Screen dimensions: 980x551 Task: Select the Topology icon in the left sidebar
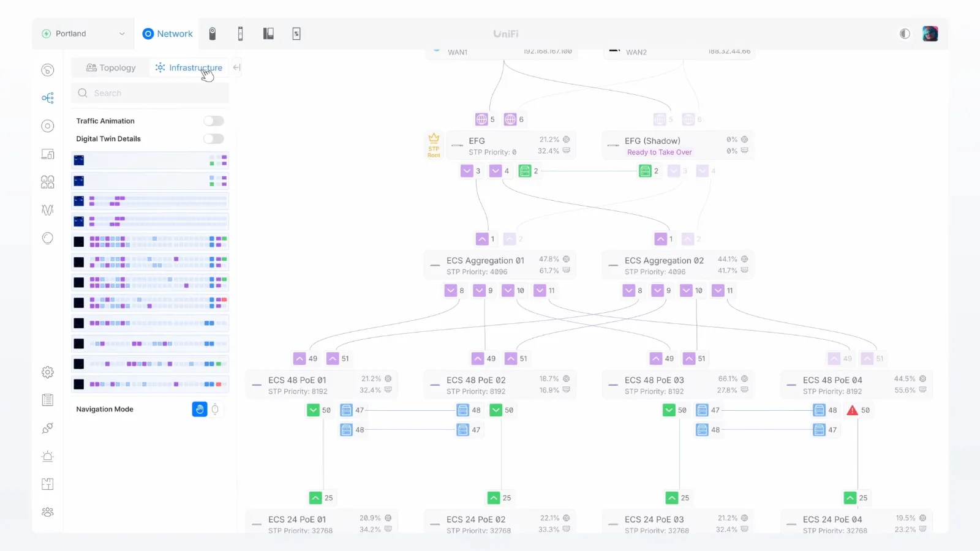tap(47, 97)
